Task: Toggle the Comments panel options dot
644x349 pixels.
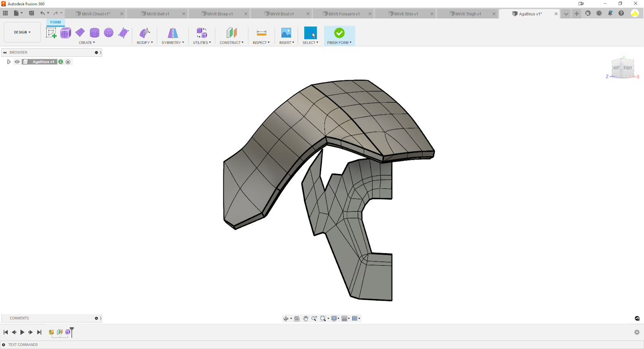Action: pyautogui.click(x=96, y=318)
